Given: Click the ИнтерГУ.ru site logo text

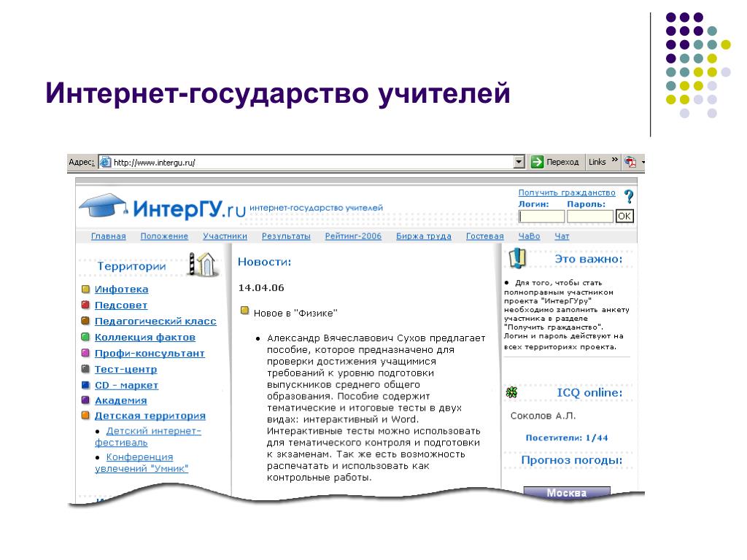Looking at the screenshot, I should [189, 209].
